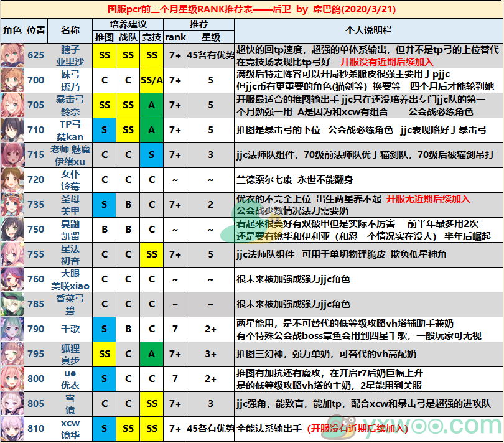This screenshot has height=443, width=504.
Task: Click the yellow 推图 SS cell for 亚里沙
Action: point(104,55)
